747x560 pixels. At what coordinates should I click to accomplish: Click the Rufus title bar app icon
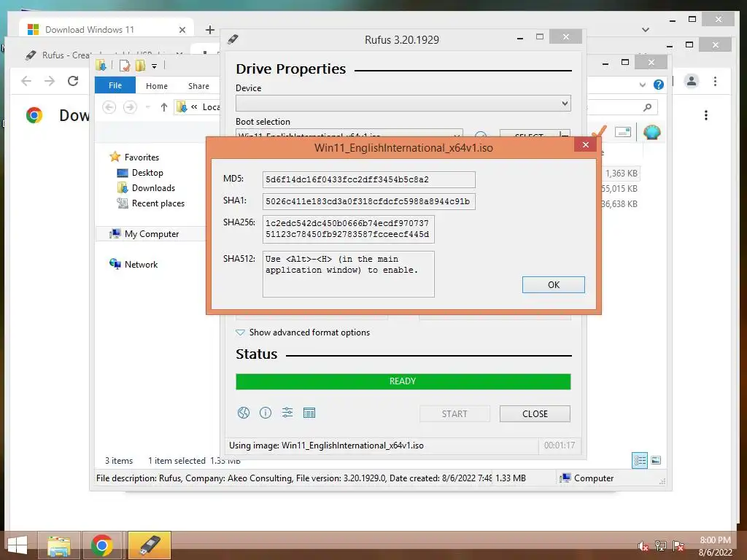pos(233,39)
